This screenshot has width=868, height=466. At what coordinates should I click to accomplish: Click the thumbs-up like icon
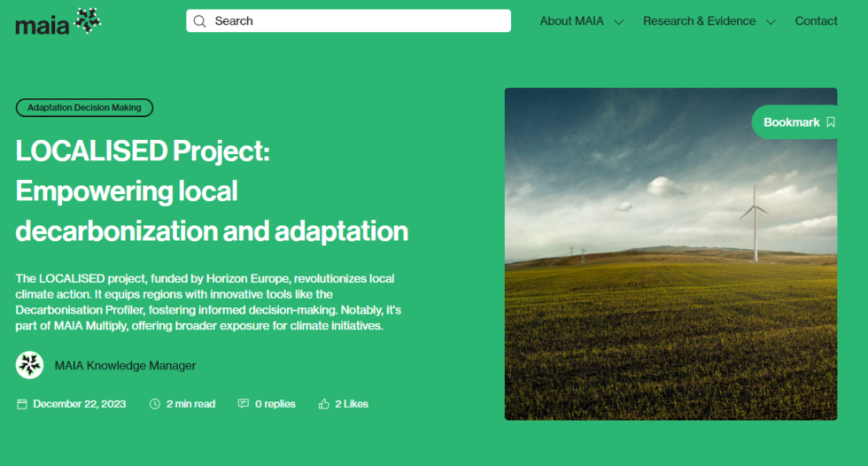324,404
